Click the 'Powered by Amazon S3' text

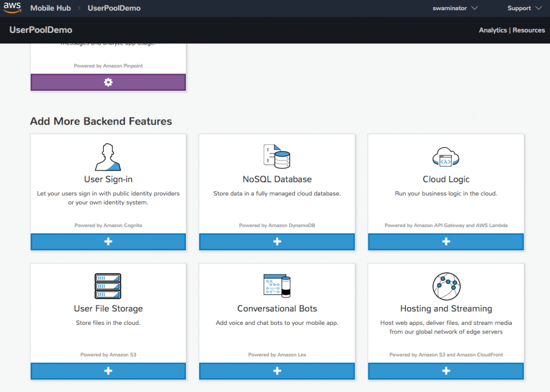(x=108, y=355)
